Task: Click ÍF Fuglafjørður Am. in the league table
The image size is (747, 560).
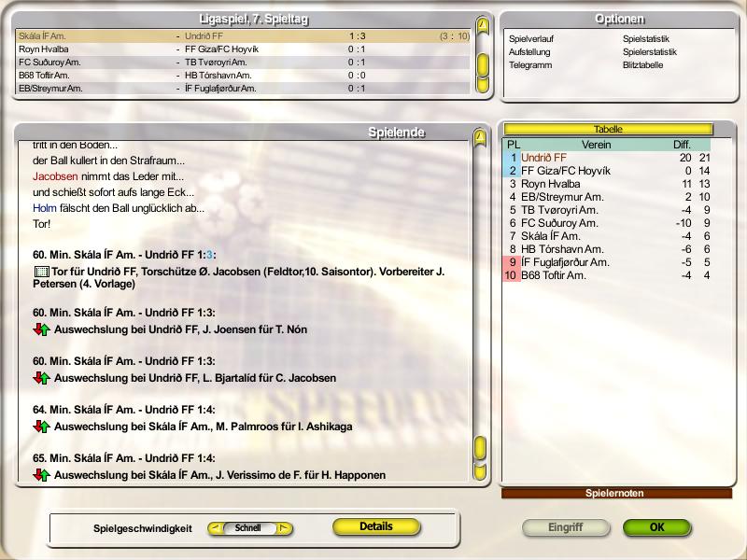Action: [565, 262]
